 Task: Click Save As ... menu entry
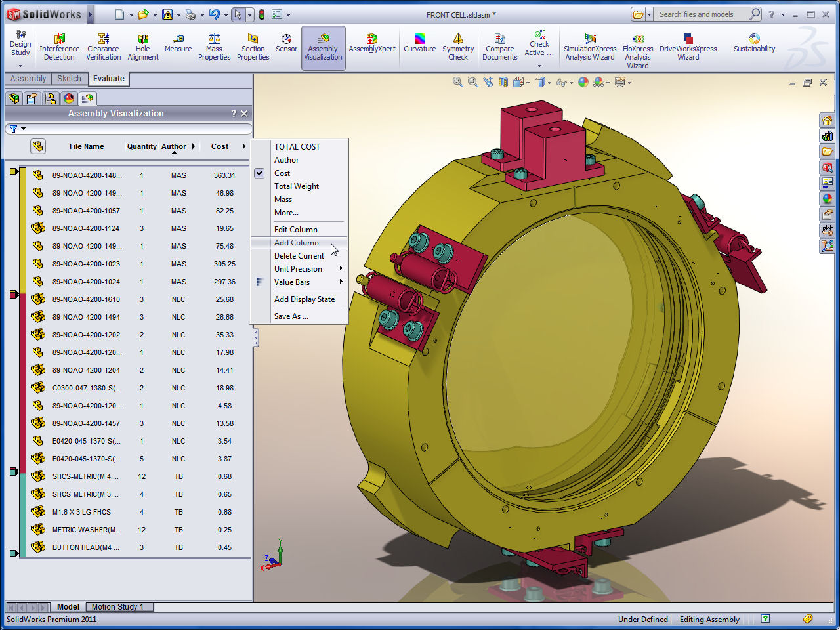click(x=291, y=316)
